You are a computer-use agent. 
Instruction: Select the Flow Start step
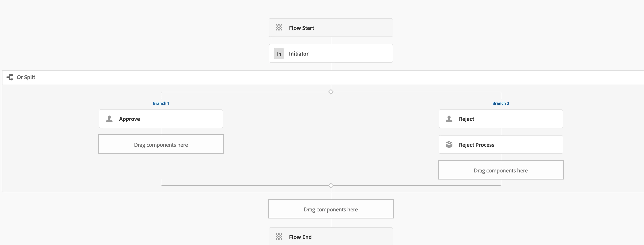[x=340, y=28]
